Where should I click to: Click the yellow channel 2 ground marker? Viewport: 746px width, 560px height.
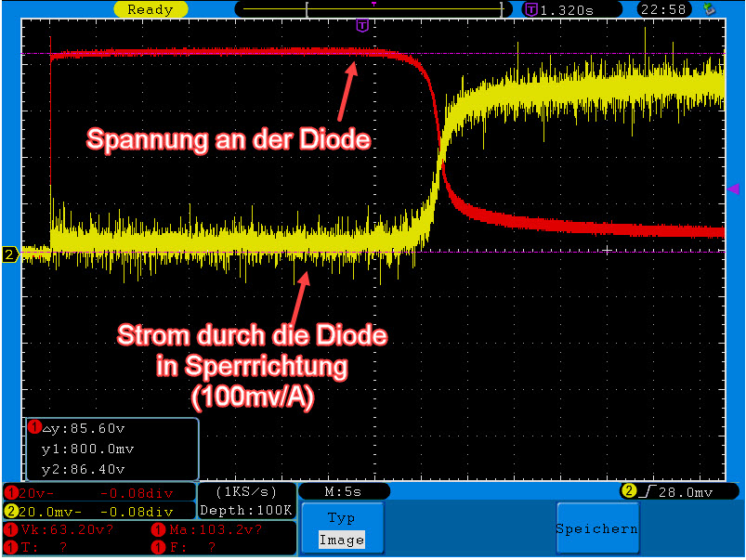[x=9, y=254]
